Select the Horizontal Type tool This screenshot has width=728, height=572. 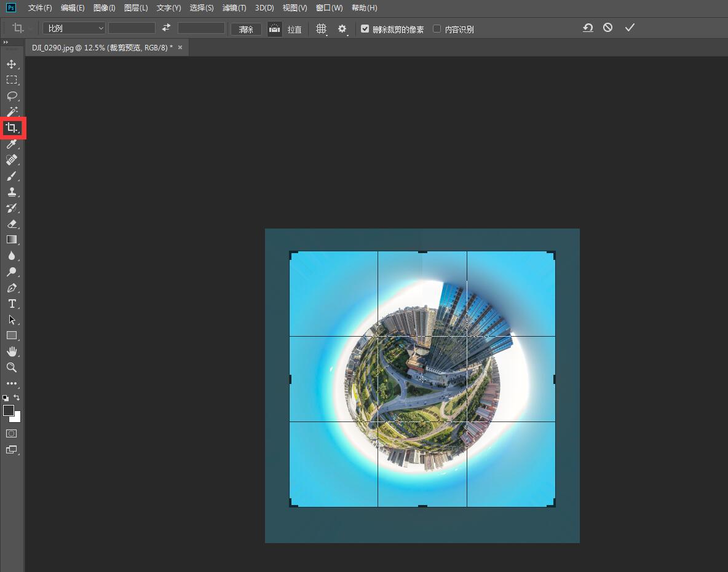click(11, 304)
